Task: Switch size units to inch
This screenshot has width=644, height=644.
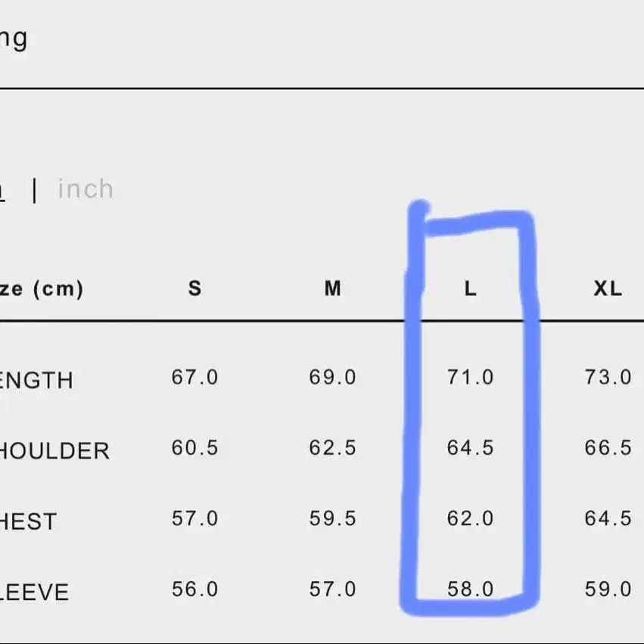Action: click(x=86, y=188)
